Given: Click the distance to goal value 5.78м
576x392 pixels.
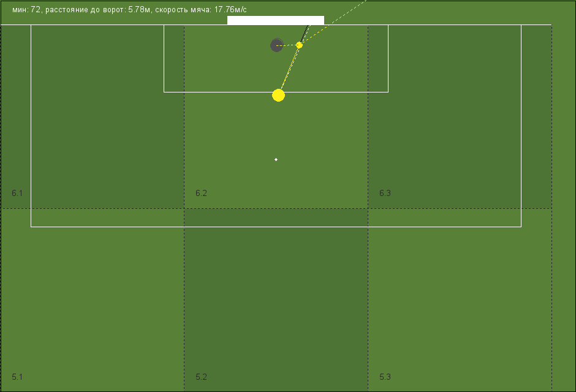Looking at the screenshot, I should click(139, 10).
